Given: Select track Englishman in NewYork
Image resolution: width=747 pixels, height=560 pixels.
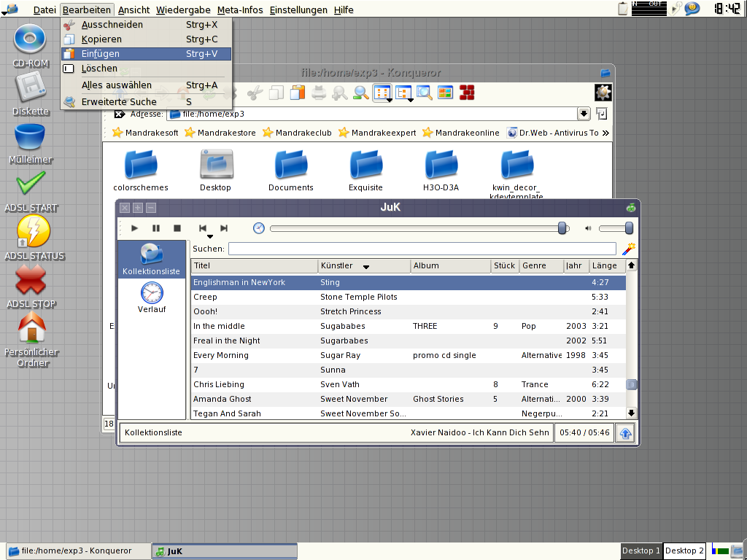Looking at the screenshot, I should pyautogui.click(x=409, y=282).
